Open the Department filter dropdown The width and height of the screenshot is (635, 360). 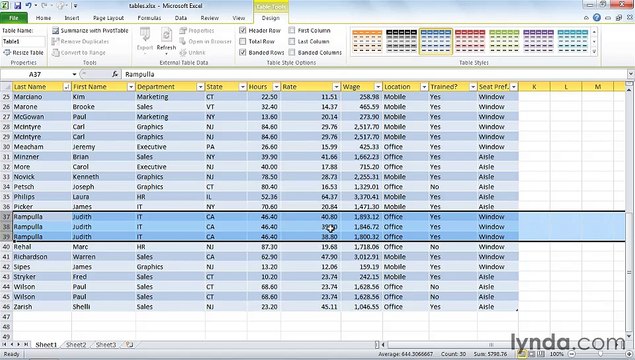coord(200,87)
